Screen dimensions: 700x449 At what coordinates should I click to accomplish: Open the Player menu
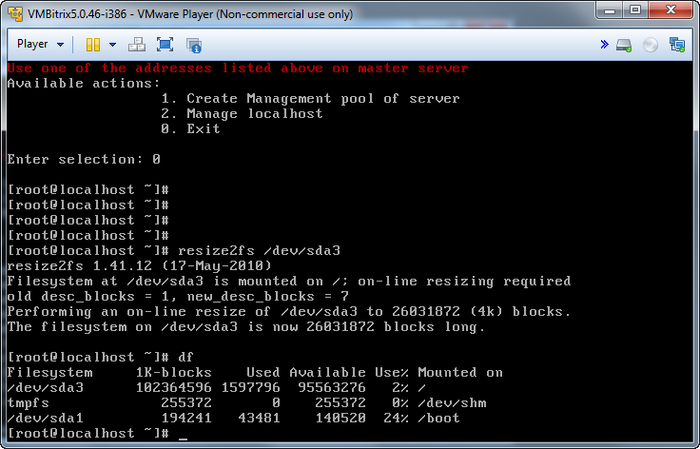coord(40,44)
